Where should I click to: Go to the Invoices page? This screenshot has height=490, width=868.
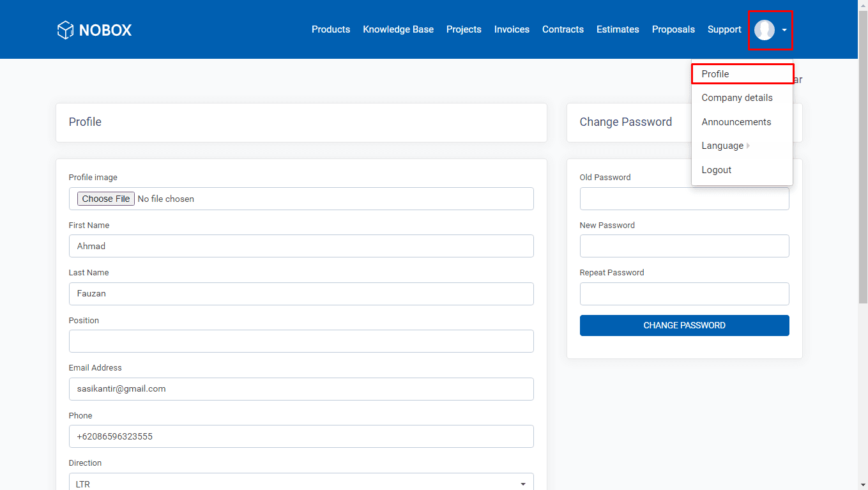[x=511, y=29]
